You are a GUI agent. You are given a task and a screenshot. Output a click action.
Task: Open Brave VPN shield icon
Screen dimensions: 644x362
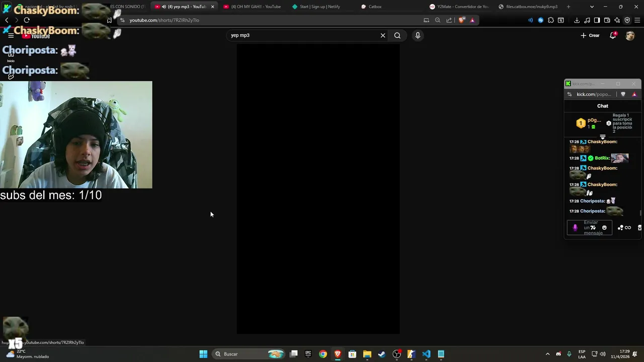tap(627, 20)
